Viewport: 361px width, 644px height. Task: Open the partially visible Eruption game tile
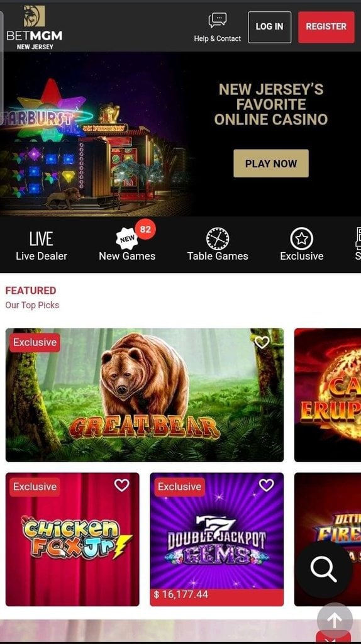pyautogui.click(x=328, y=395)
